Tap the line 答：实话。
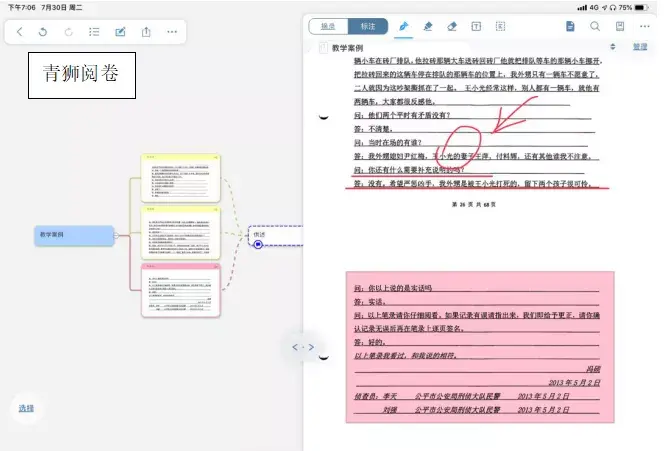The image size is (664, 451). pyautogui.click(x=370, y=302)
